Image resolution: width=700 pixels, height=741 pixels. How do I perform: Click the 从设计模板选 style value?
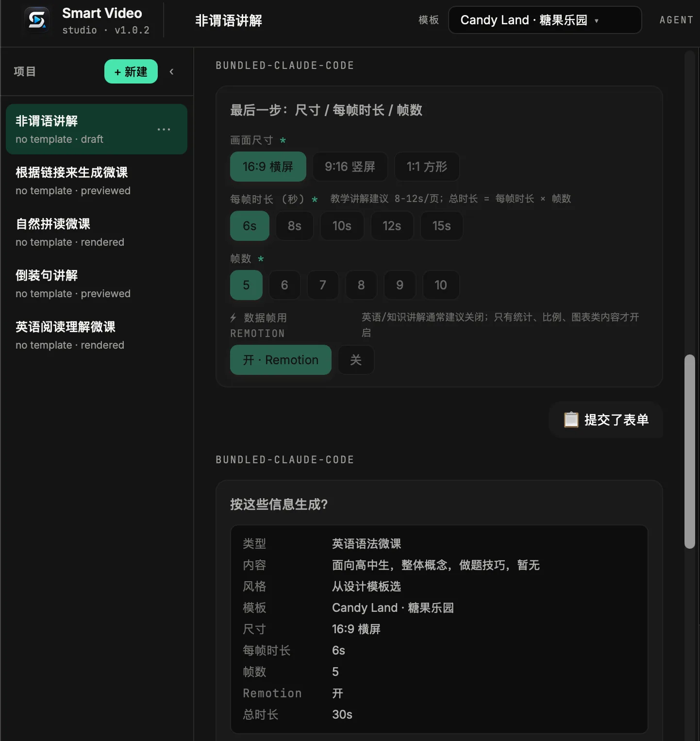[367, 586]
